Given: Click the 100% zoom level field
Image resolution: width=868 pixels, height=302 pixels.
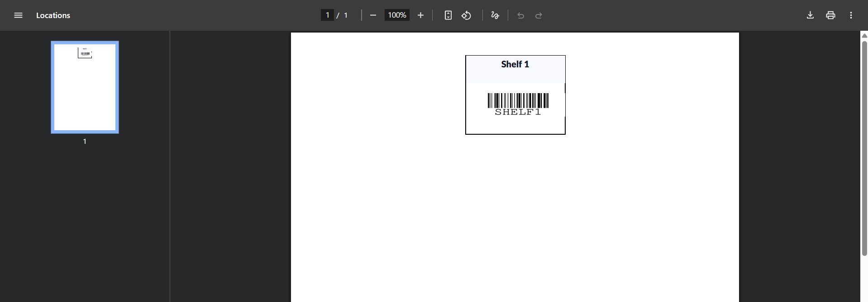Looking at the screenshot, I should 397,15.
